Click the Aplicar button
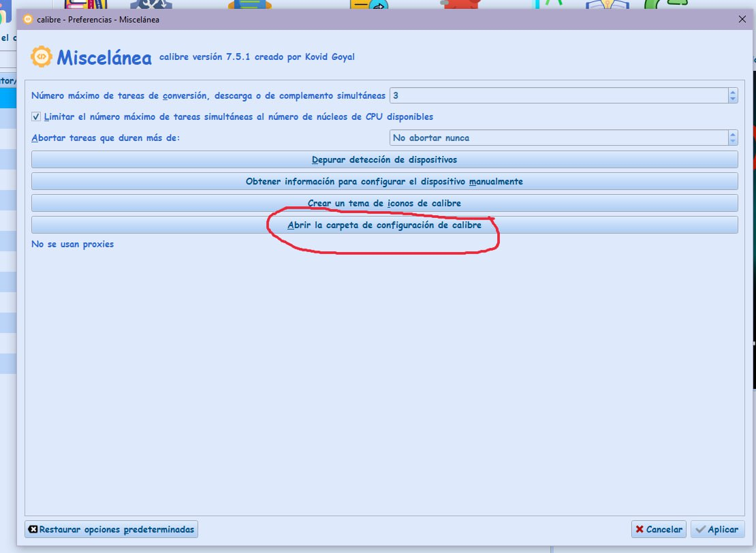Viewport: 756px width, 553px height. tap(717, 529)
